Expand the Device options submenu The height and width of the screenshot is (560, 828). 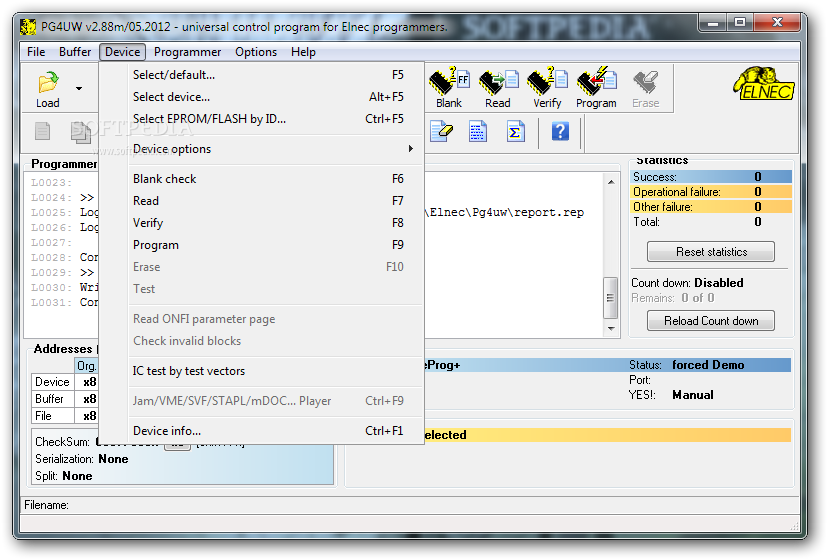262,149
